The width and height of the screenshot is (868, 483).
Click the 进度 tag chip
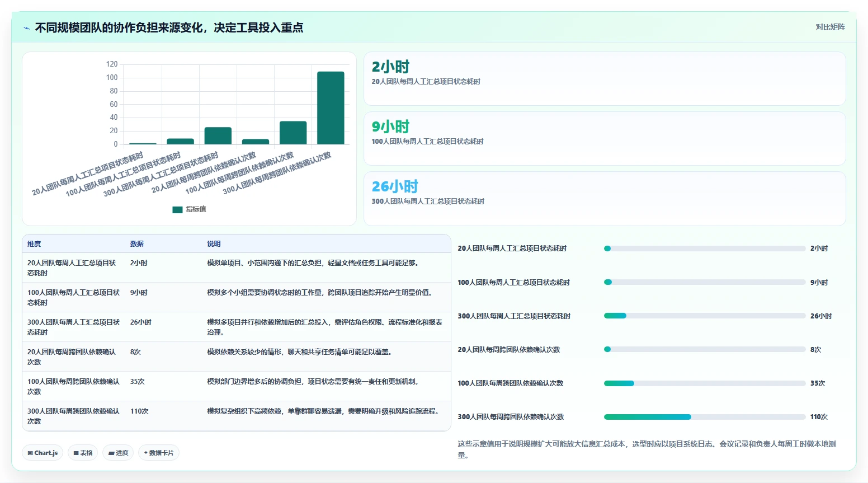coord(118,453)
